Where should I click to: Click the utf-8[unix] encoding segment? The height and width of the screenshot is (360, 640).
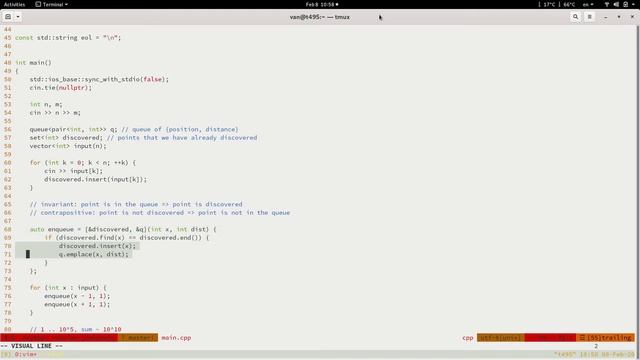click(501, 338)
